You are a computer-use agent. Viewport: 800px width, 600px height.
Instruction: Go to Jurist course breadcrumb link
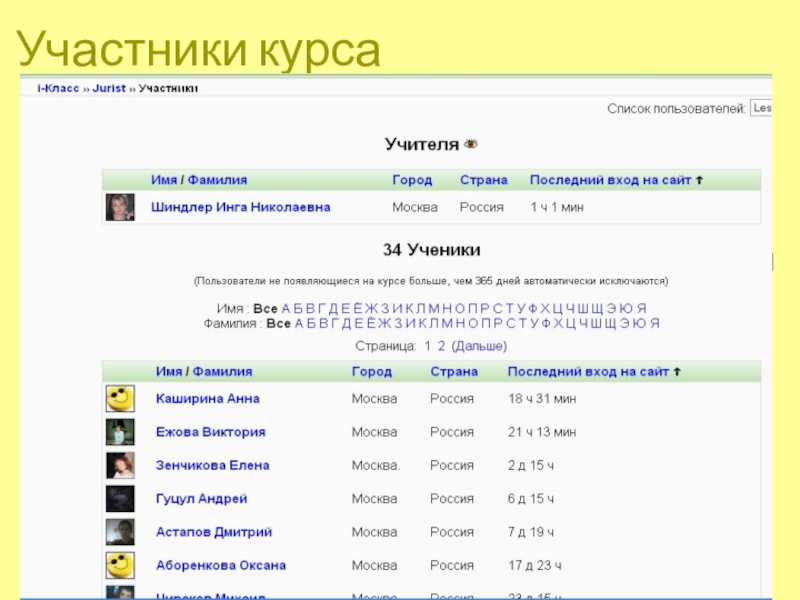(x=109, y=88)
